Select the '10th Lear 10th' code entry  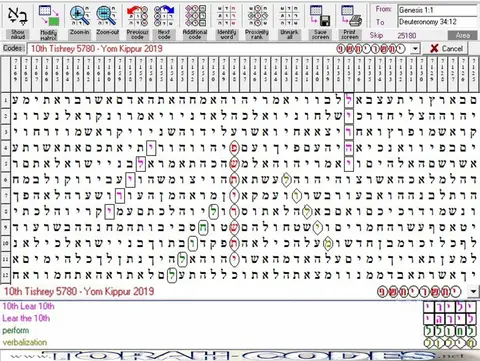28,306
